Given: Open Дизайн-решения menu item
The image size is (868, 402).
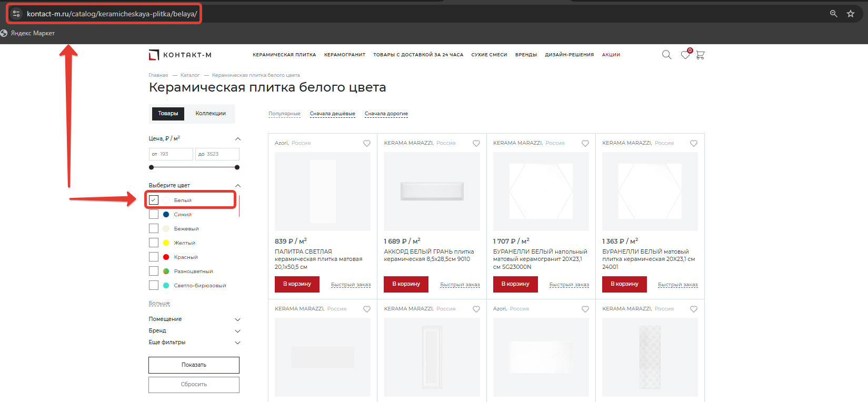Looking at the screenshot, I should (x=569, y=55).
